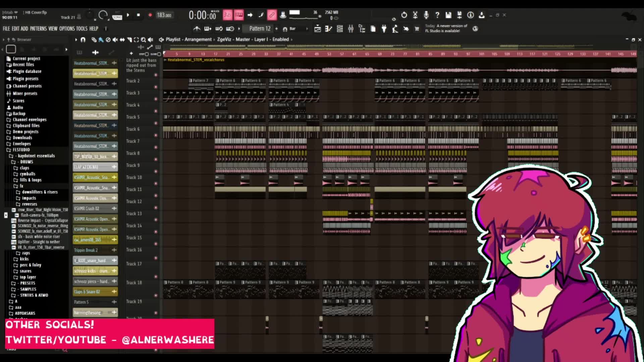Click the globe news icon

pos(475,29)
